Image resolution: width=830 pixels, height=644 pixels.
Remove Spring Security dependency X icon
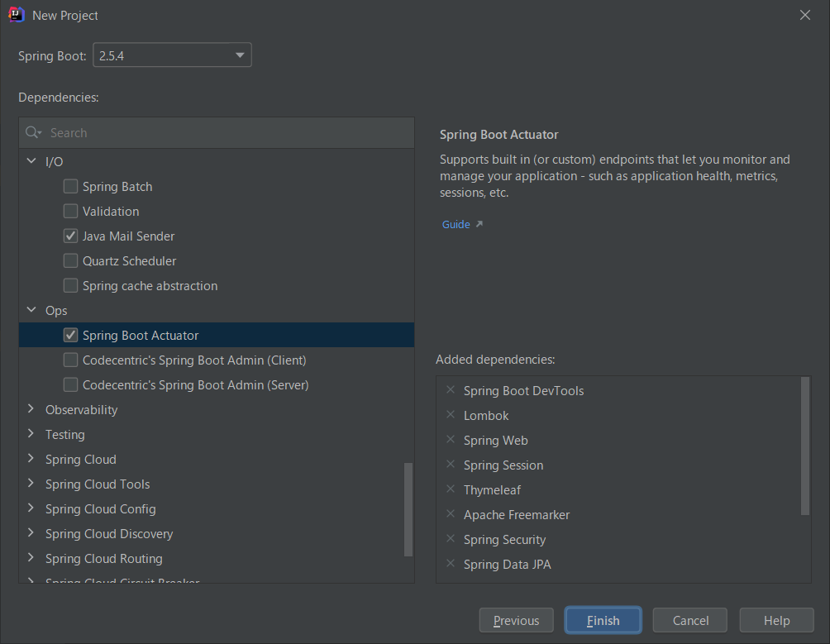pyautogui.click(x=451, y=539)
